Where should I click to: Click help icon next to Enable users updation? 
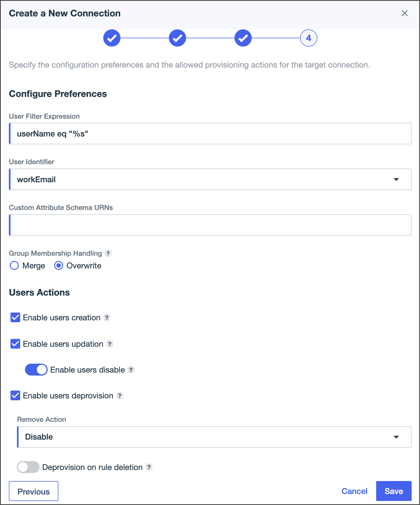[x=110, y=344]
